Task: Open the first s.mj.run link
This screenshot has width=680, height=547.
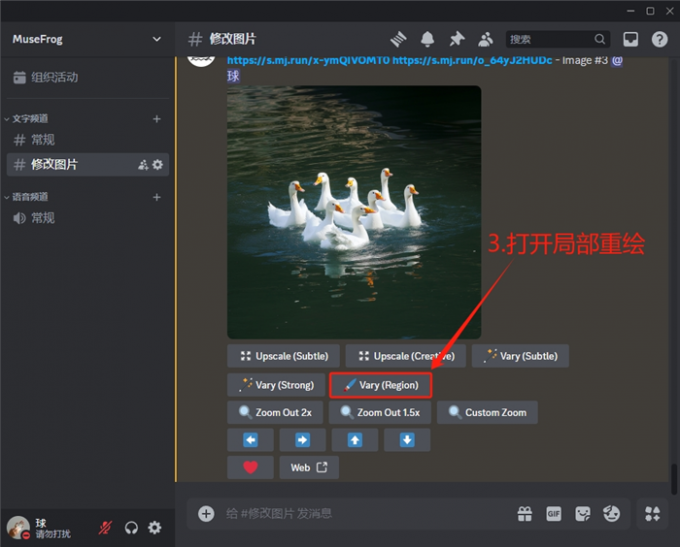Action: [x=308, y=60]
